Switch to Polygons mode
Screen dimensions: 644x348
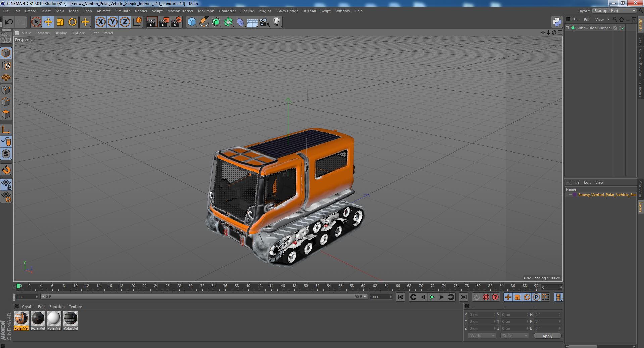click(6, 114)
